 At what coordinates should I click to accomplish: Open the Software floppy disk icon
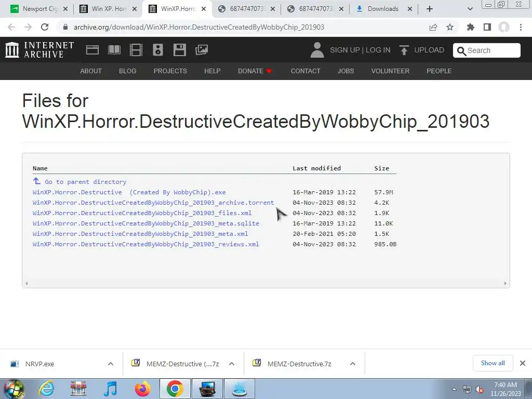pyautogui.click(x=179, y=50)
